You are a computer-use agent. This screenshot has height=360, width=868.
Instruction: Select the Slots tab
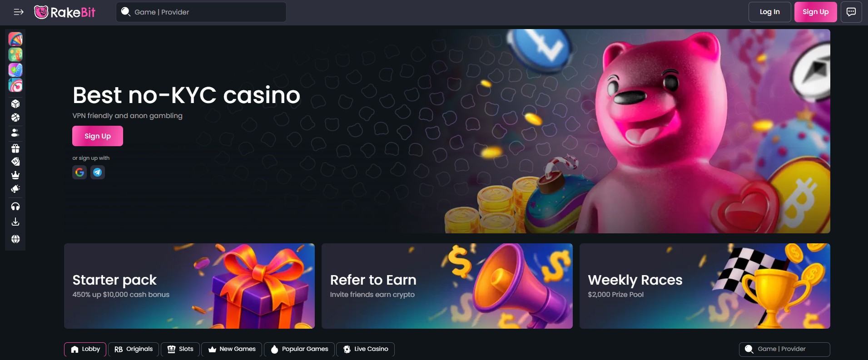point(180,349)
